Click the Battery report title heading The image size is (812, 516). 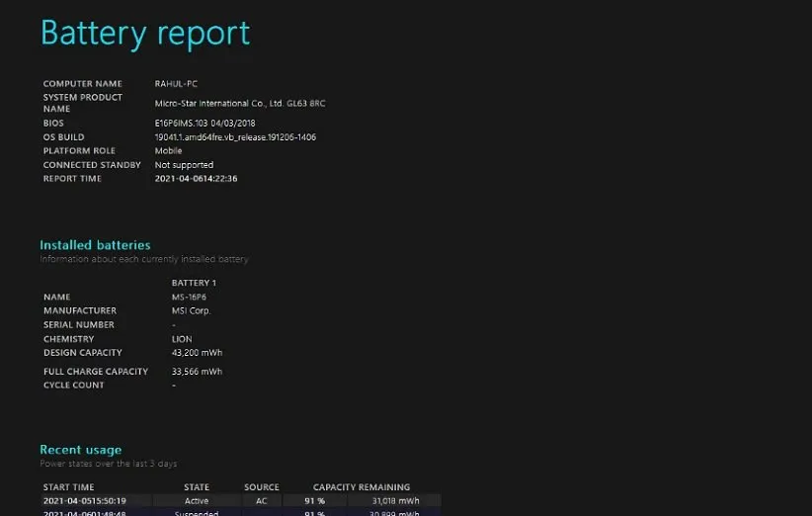click(x=145, y=34)
